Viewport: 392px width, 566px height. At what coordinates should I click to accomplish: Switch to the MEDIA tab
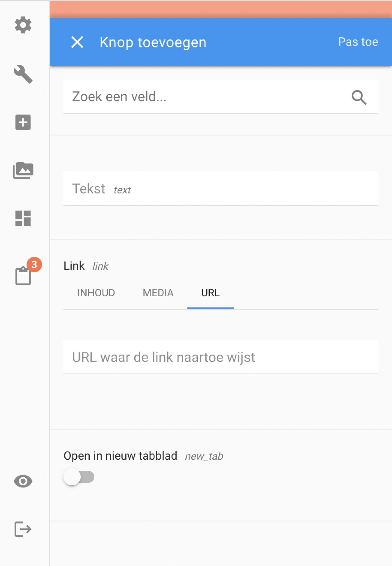tap(158, 293)
